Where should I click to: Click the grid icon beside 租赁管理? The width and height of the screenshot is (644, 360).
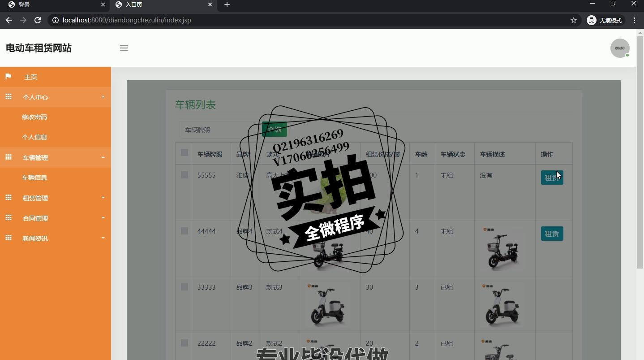click(x=8, y=198)
